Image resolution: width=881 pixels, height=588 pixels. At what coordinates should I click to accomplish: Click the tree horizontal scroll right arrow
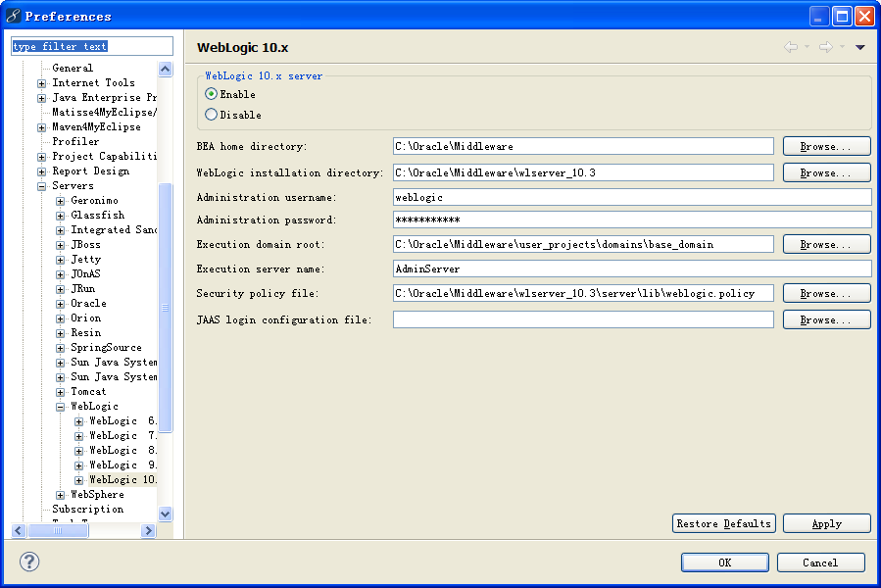click(x=148, y=530)
